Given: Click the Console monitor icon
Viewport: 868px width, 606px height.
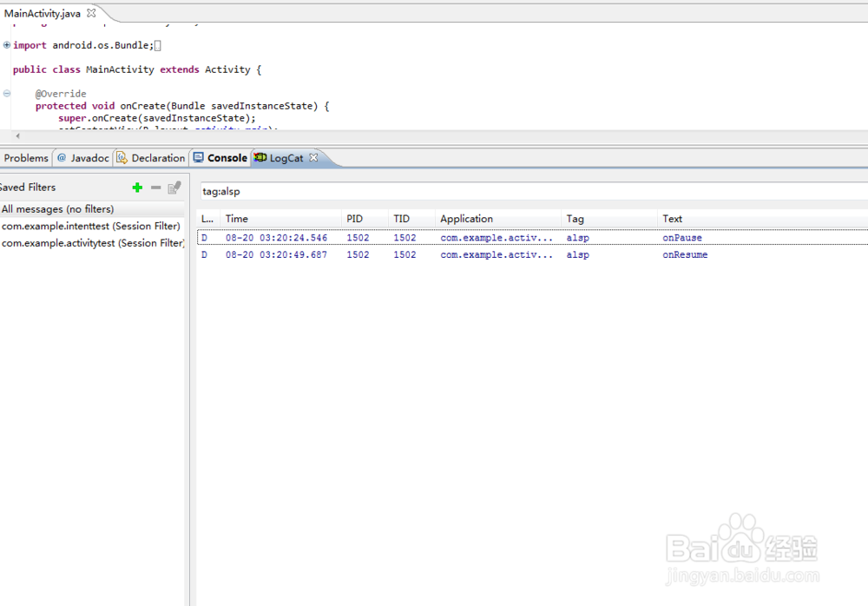Looking at the screenshot, I should click(x=198, y=157).
